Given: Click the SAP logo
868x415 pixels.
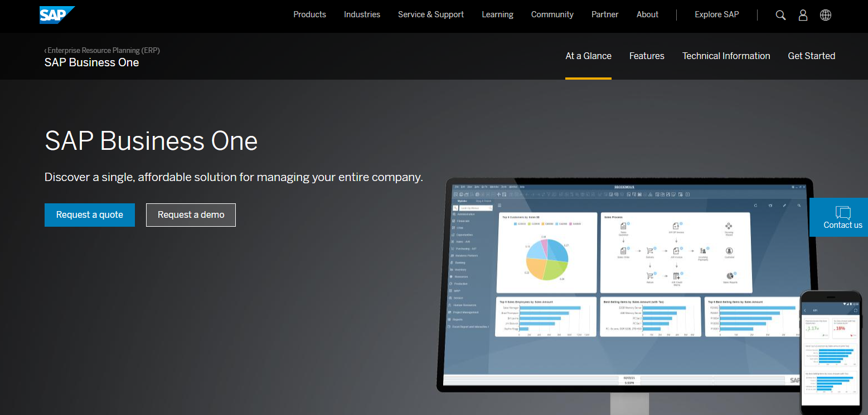Looking at the screenshot, I should click(x=57, y=15).
